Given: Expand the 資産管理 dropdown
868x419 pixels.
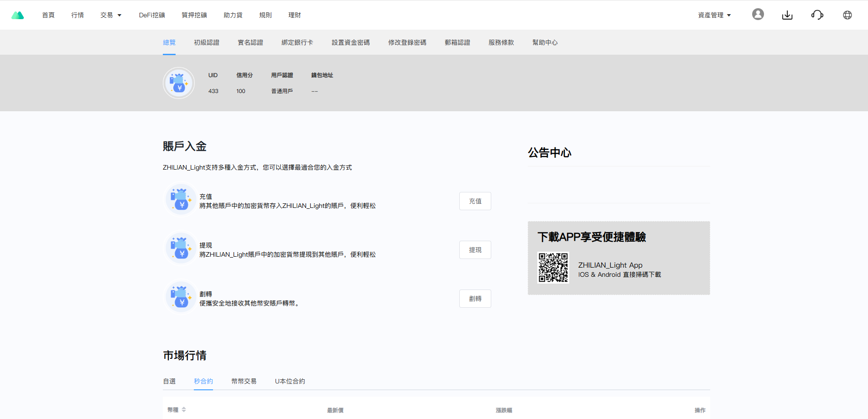Looking at the screenshot, I should click(714, 15).
